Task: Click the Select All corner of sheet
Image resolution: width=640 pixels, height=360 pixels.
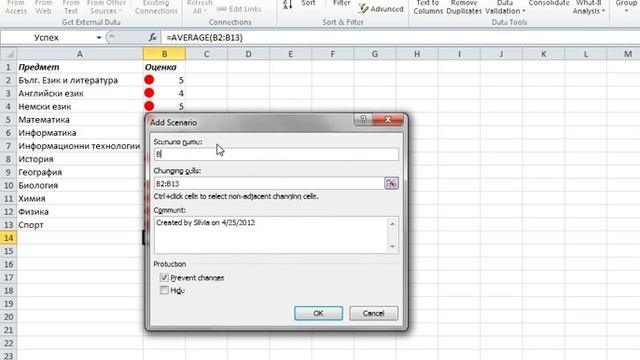Action: coord(9,53)
